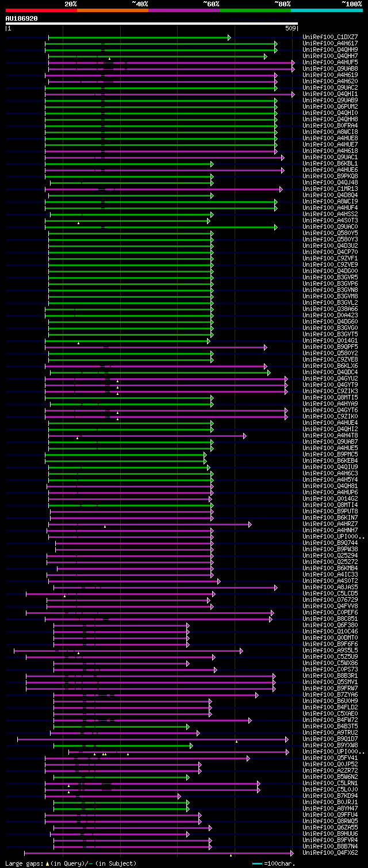Select label UniRef100_Q4D8Q4

pos(330,195)
